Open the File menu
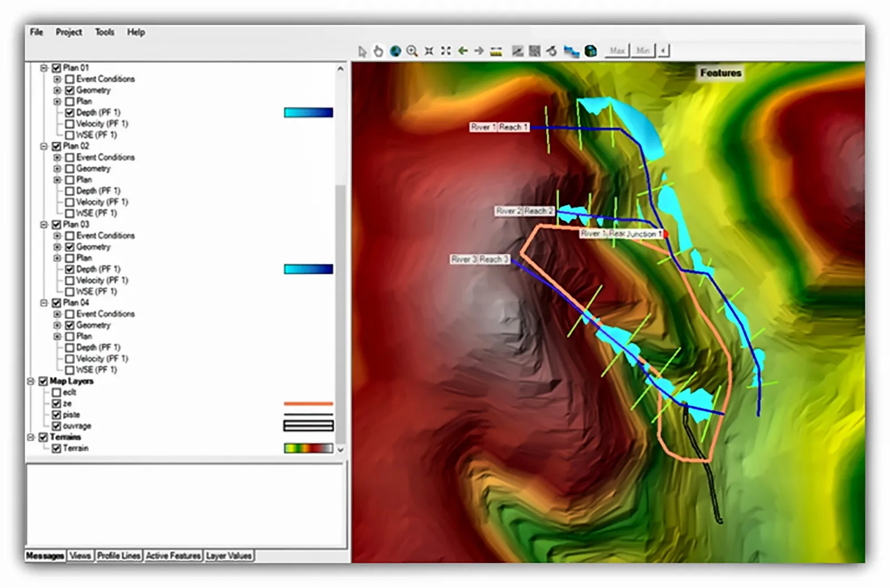The width and height of the screenshot is (890, 588). coord(37,32)
